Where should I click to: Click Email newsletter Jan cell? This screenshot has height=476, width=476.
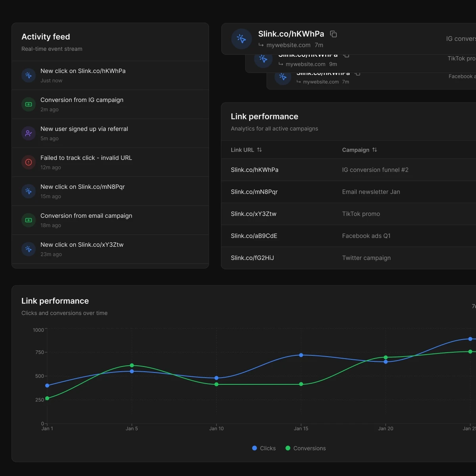(x=371, y=192)
